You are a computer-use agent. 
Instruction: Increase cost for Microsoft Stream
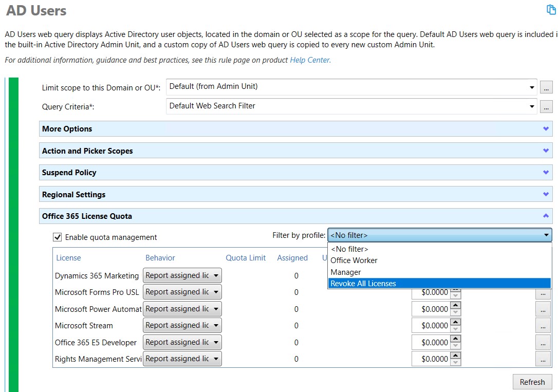point(456,322)
